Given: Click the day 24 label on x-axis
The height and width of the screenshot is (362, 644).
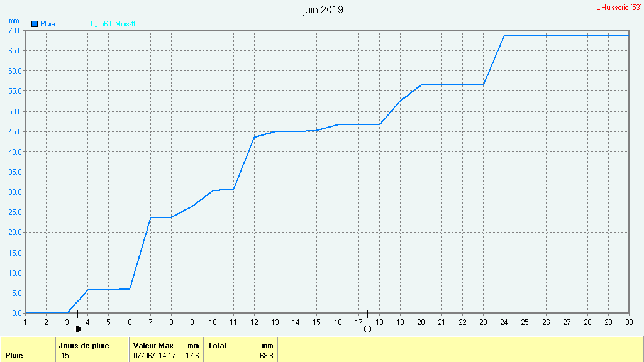Looking at the screenshot, I should 504,322.
